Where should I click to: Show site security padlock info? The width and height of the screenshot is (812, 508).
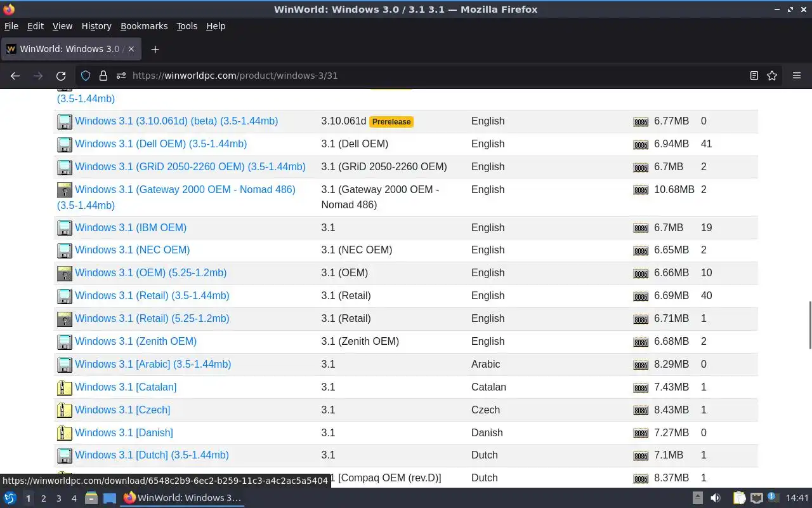point(103,76)
